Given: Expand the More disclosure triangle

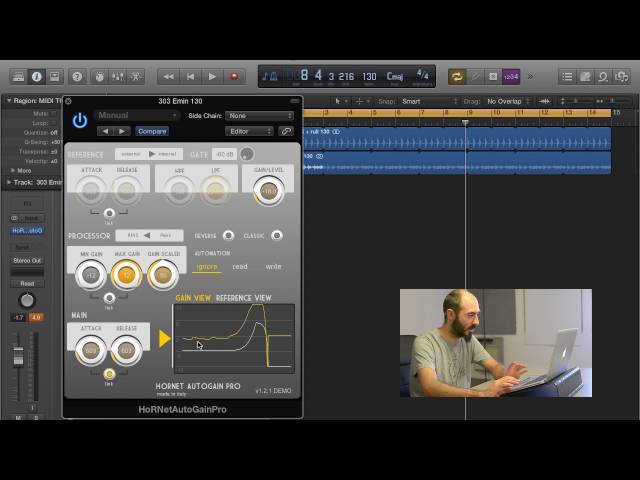Looking at the screenshot, I should 13,170.
